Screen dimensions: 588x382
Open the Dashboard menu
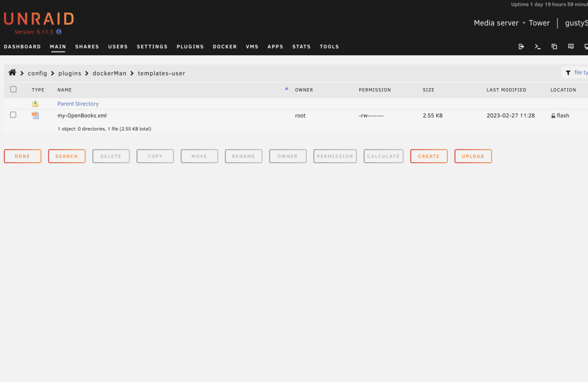tap(22, 46)
